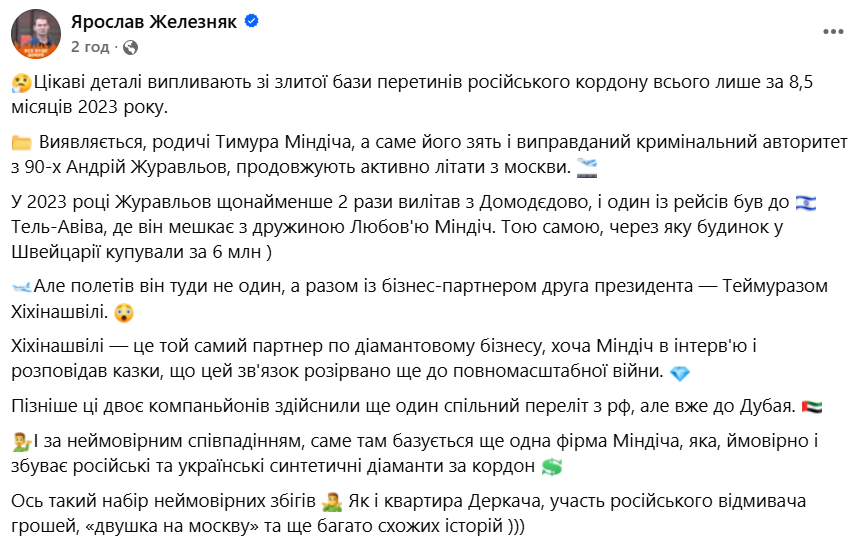Click the public audience globe icon
Viewport: 865px width, 551px height.
pyautogui.click(x=131, y=47)
